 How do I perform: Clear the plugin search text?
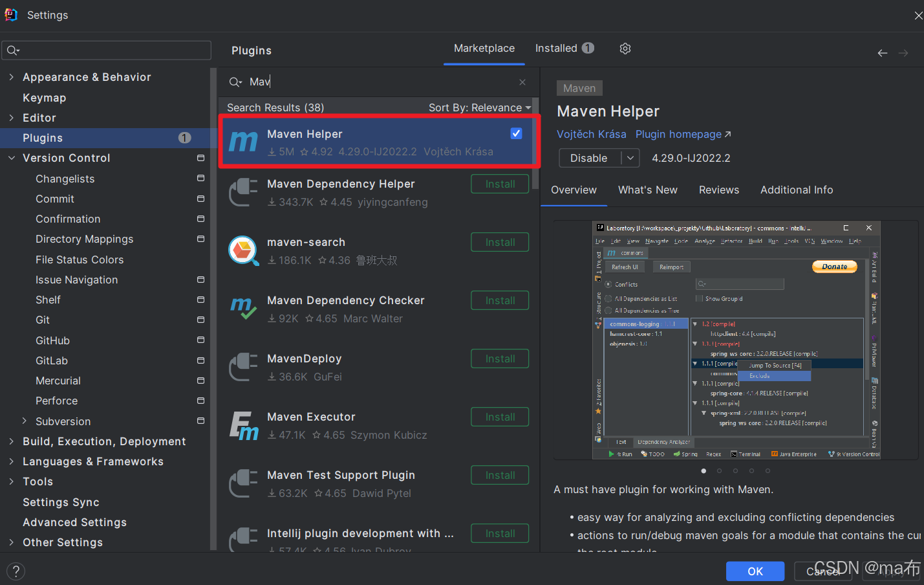pos(522,82)
